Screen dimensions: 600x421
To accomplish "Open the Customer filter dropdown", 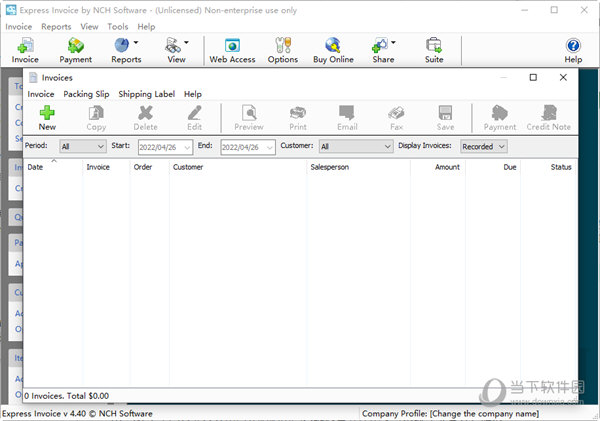I will pos(356,147).
